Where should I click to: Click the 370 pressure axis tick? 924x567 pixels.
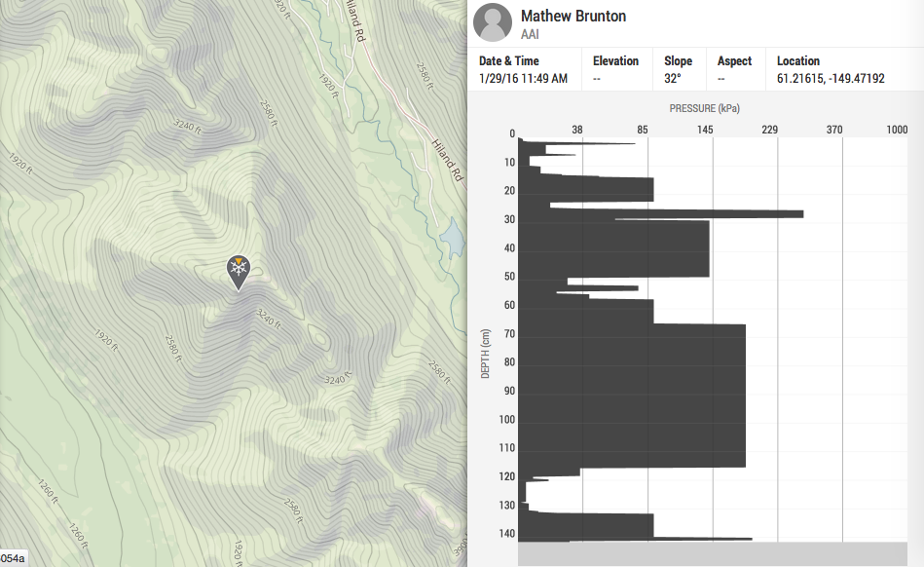[833, 130]
